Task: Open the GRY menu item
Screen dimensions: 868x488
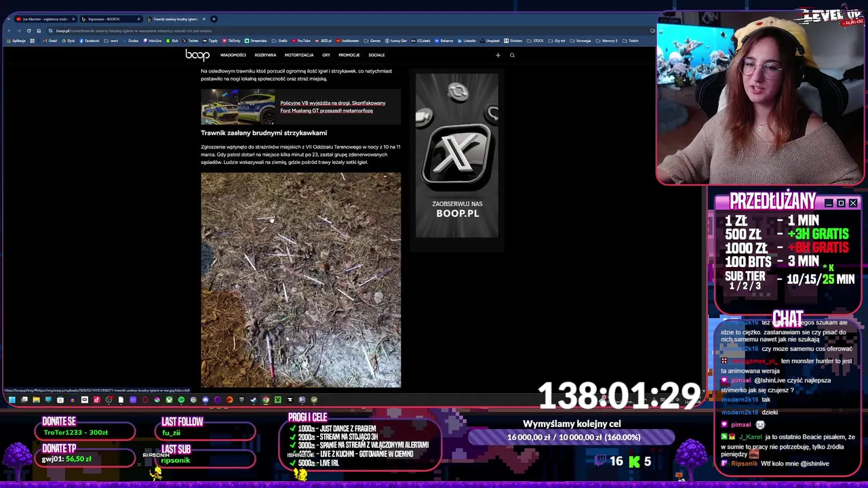Action: coord(326,55)
